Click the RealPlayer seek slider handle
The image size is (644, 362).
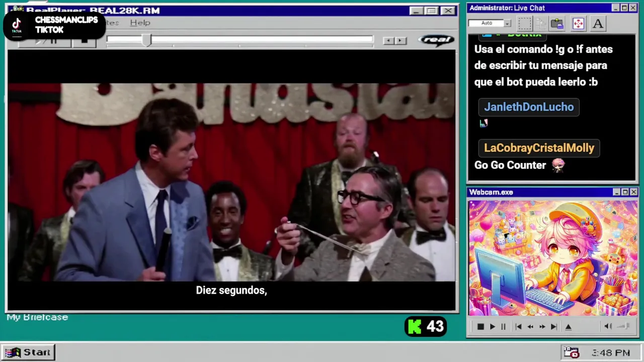click(146, 40)
